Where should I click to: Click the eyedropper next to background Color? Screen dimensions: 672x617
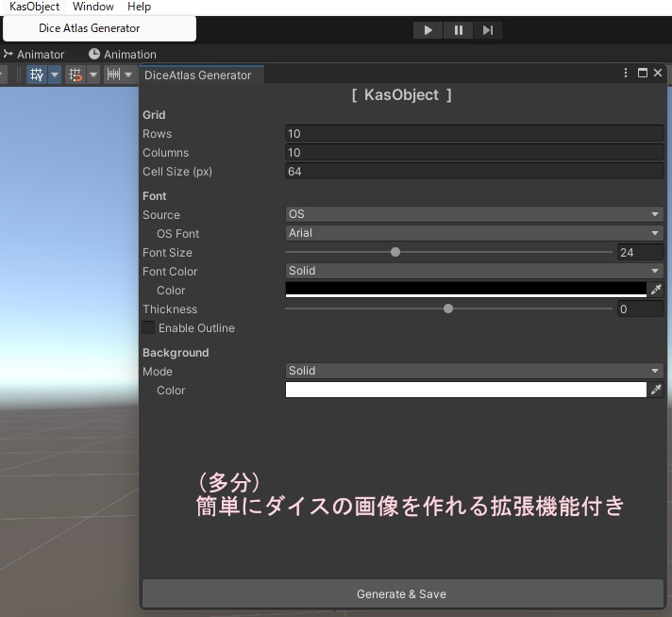point(656,390)
